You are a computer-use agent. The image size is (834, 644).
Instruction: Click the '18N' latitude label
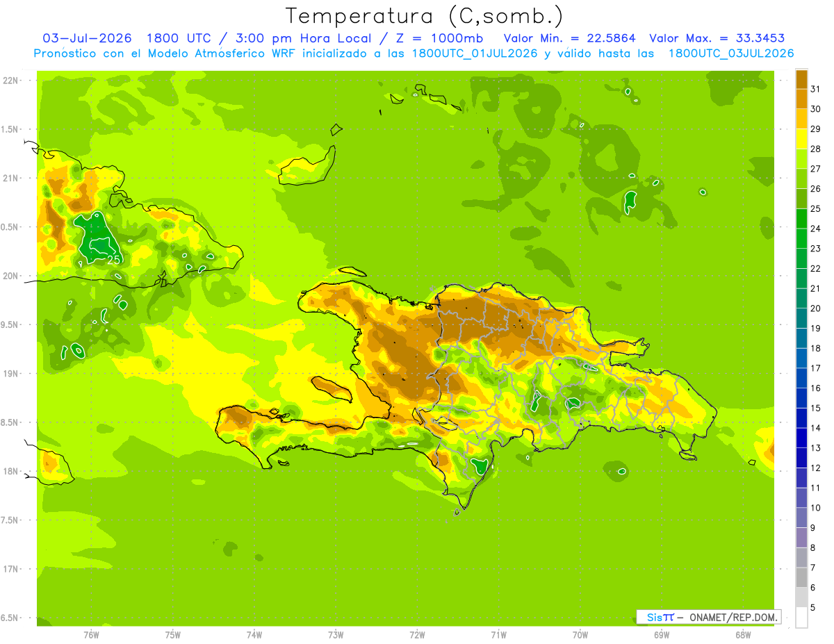click(11, 472)
